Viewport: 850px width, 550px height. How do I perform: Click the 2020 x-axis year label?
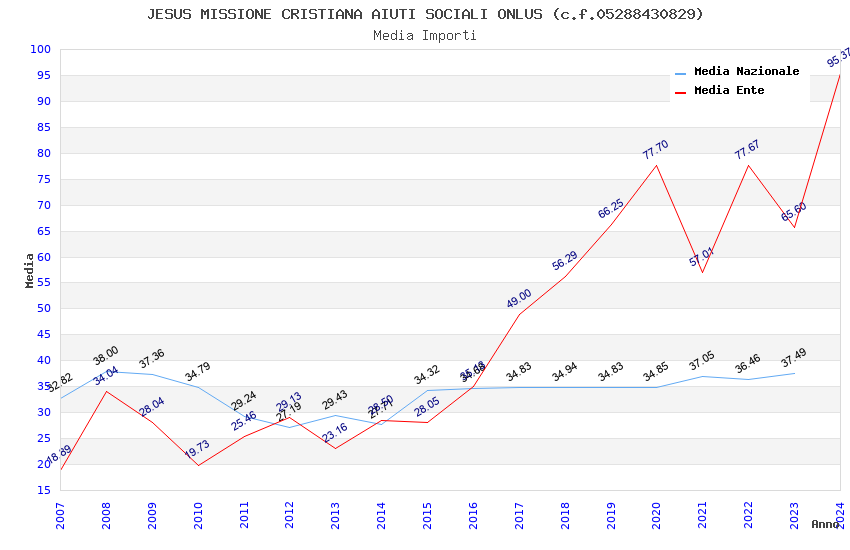[x=656, y=515]
